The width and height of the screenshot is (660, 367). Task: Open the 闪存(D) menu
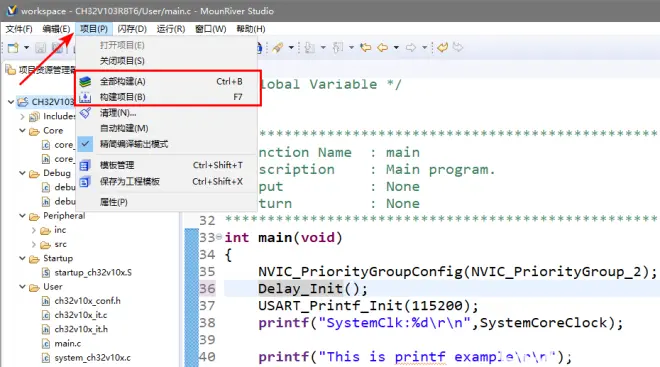132,29
